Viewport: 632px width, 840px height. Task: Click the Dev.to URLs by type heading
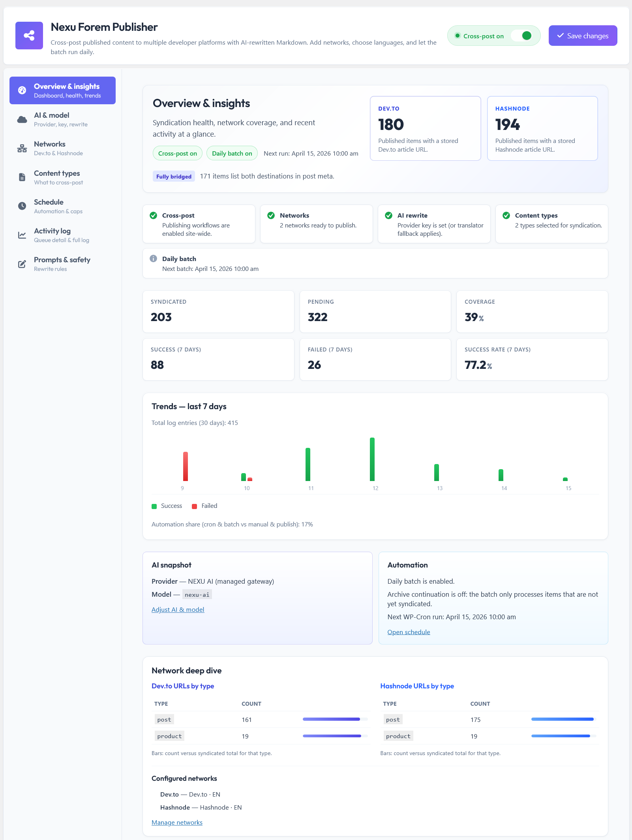(183, 686)
